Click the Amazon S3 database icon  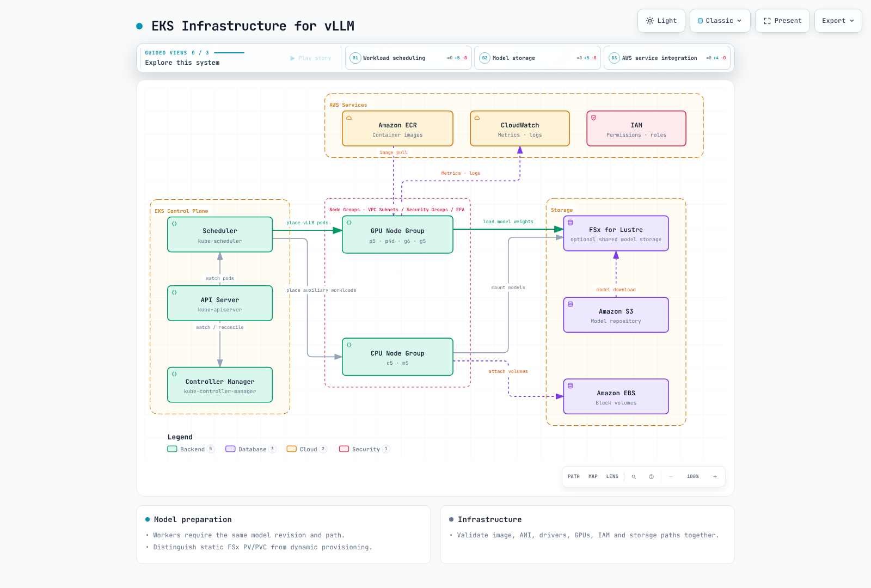[571, 304]
